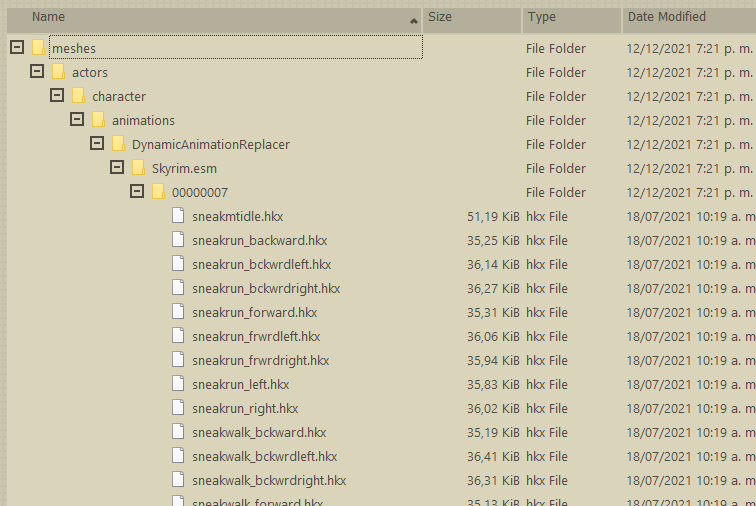Screen dimensions: 756x506
Task: Sort by the Date Modified column
Action: (689, 19)
